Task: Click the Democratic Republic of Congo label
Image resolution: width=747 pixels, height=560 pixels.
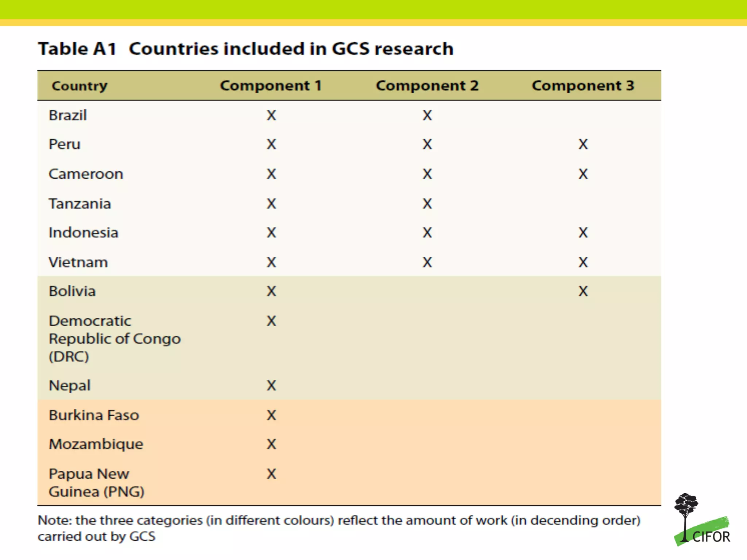Action: (x=115, y=339)
